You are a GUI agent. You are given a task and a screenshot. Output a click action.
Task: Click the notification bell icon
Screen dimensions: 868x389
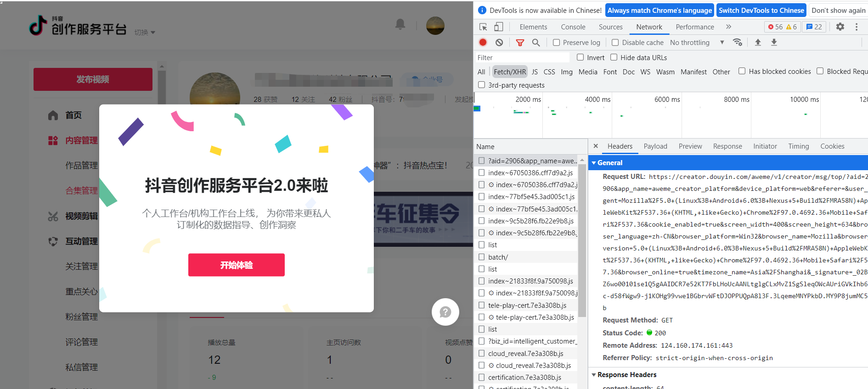point(400,25)
